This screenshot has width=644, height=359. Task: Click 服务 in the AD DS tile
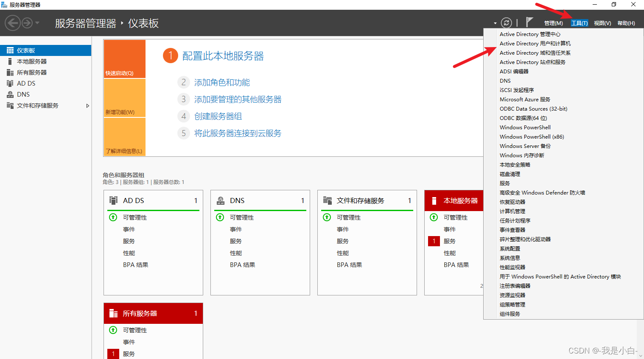click(129, 241)
